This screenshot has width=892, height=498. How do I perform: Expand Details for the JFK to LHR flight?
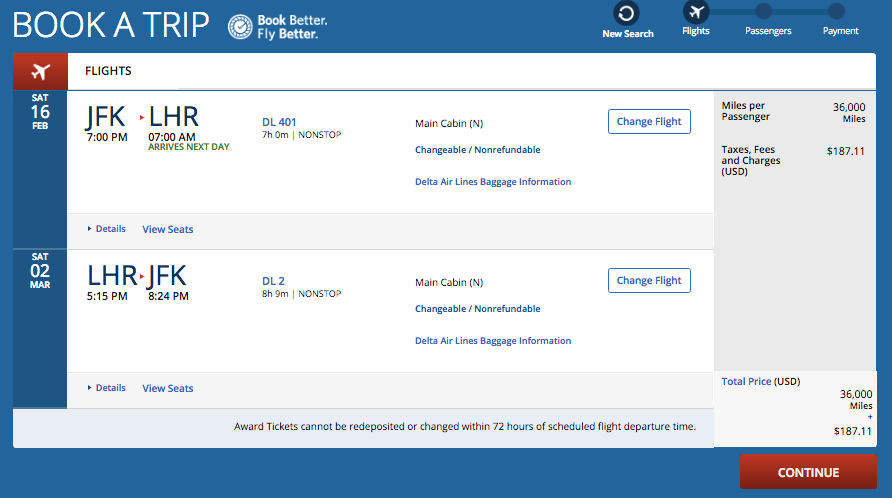106,229
